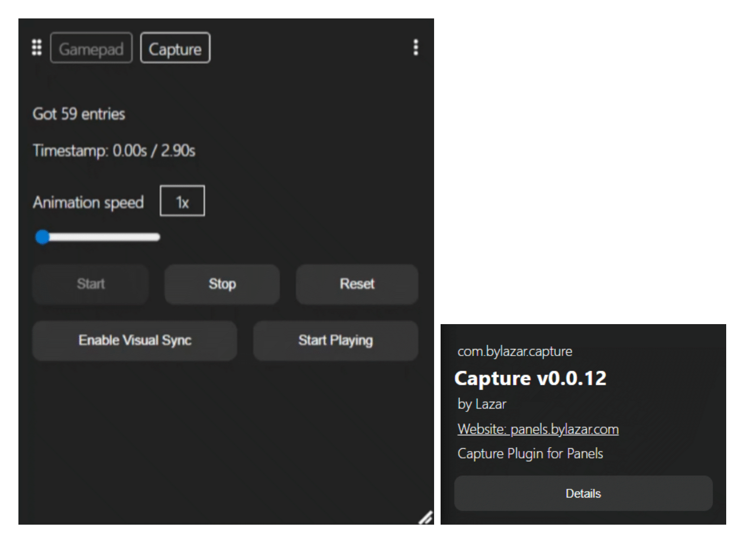Click the animation speed slider track
Image resolution: width=756 pixels, height=555 pixels.
pos(98,237)
